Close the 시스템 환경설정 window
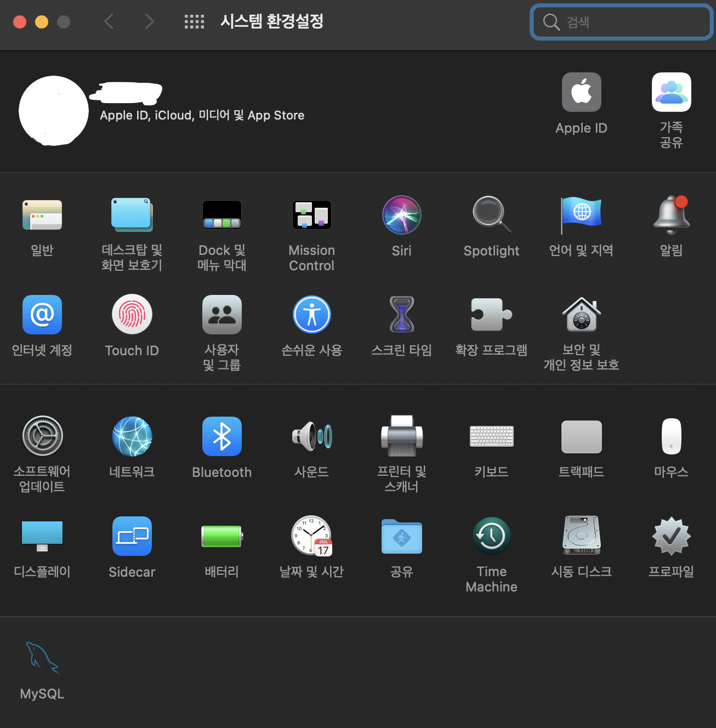 (20, 21)
